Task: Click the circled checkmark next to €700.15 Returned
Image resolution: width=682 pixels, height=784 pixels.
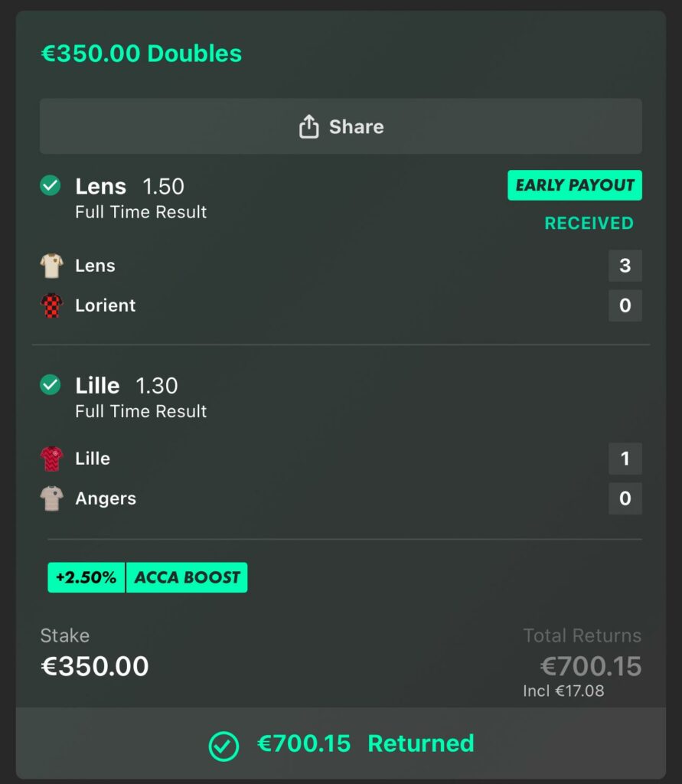Action: pos(224,744)
